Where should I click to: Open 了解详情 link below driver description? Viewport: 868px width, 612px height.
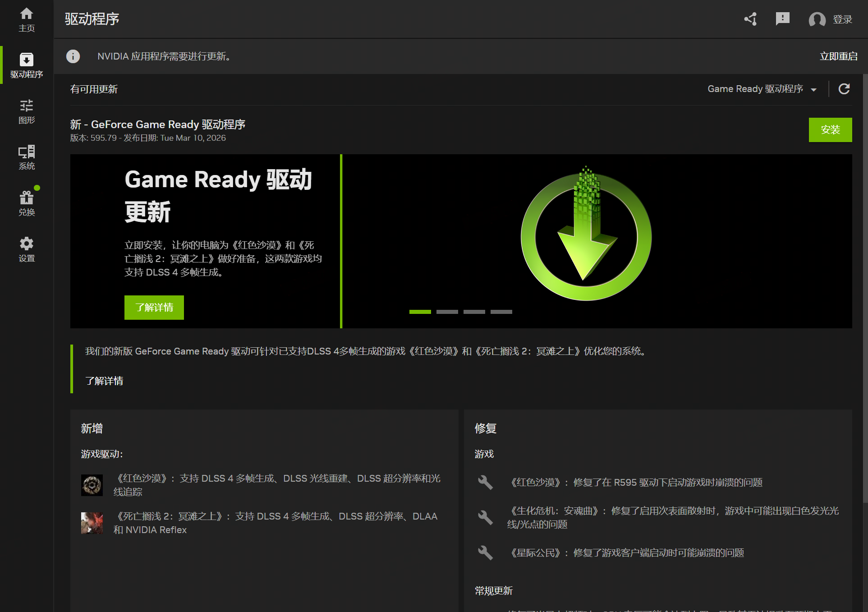[104, 381]
